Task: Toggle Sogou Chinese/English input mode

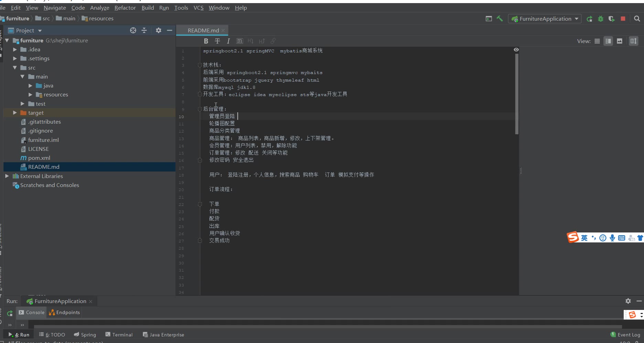Action: point(584,238)
